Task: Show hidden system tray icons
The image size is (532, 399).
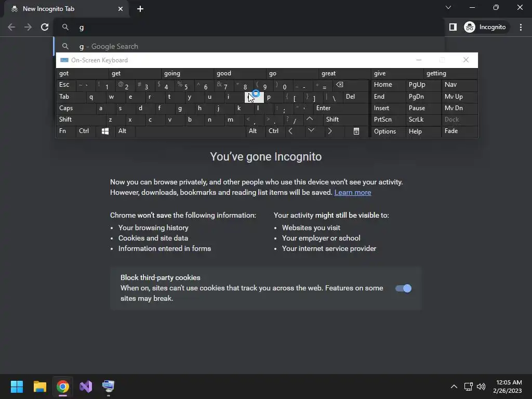Action: pyautogui.click(x=454, y=387)
